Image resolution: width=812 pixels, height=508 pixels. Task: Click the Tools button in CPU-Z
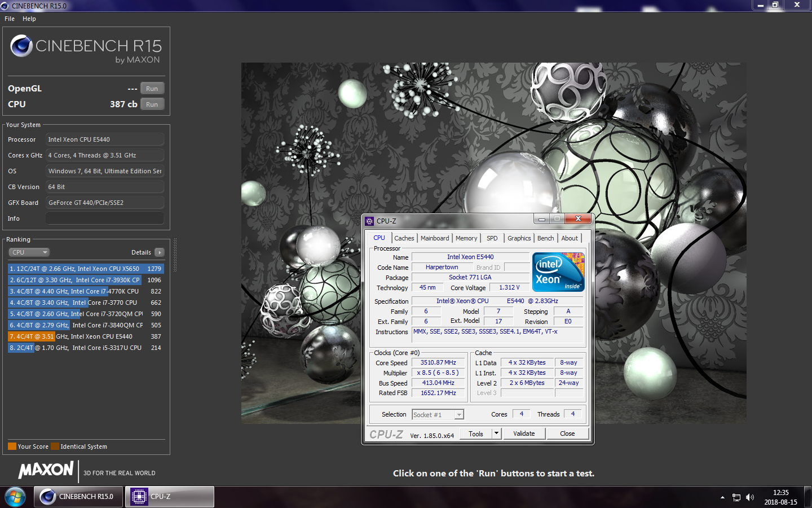[476, 434]
